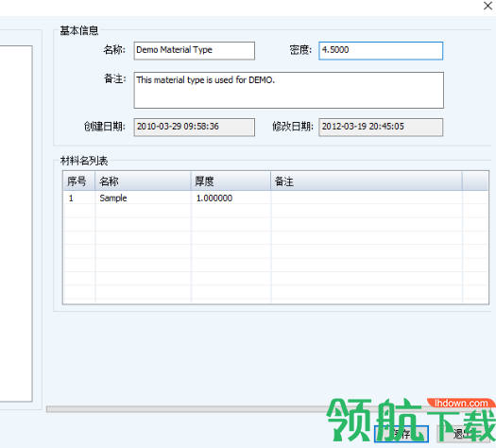The width and height of the screenshot is (496, 448).
Task: Edit the 名称 field containing Demo Material Type
Action: point(195,51)
